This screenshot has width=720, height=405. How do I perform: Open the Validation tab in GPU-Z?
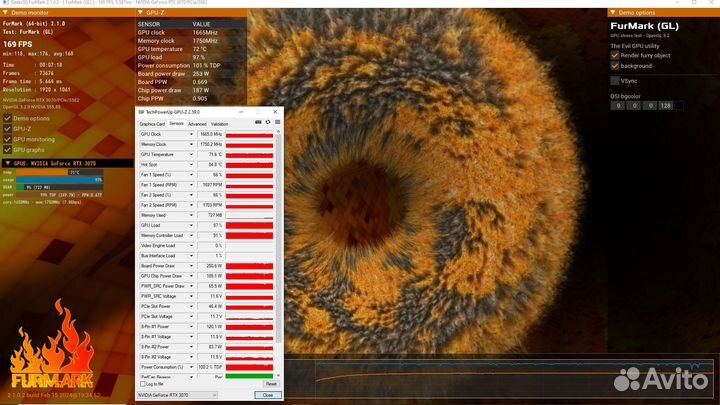(219, 124)
